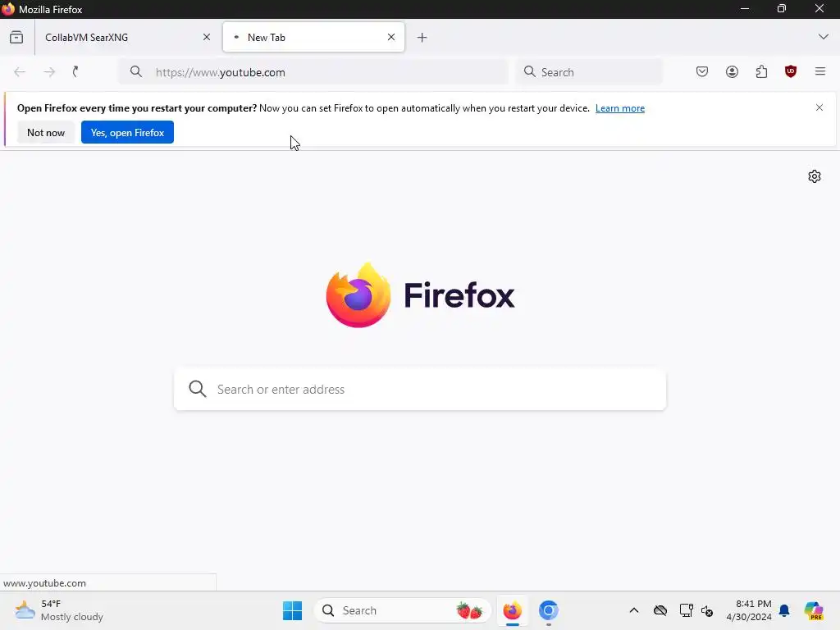This screenshot has width=840, height=630.
Task: Open a new tab with plus button
Action: tap(422, 38)
